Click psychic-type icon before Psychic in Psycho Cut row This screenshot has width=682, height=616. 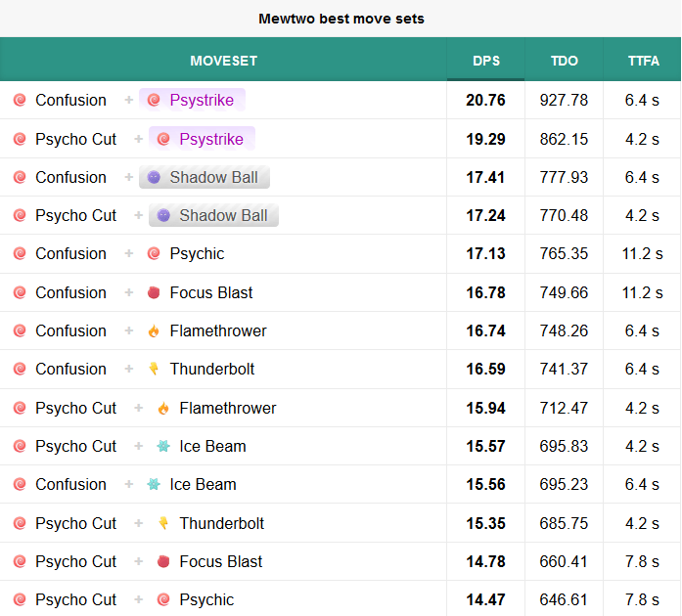(x=163, y=600)
